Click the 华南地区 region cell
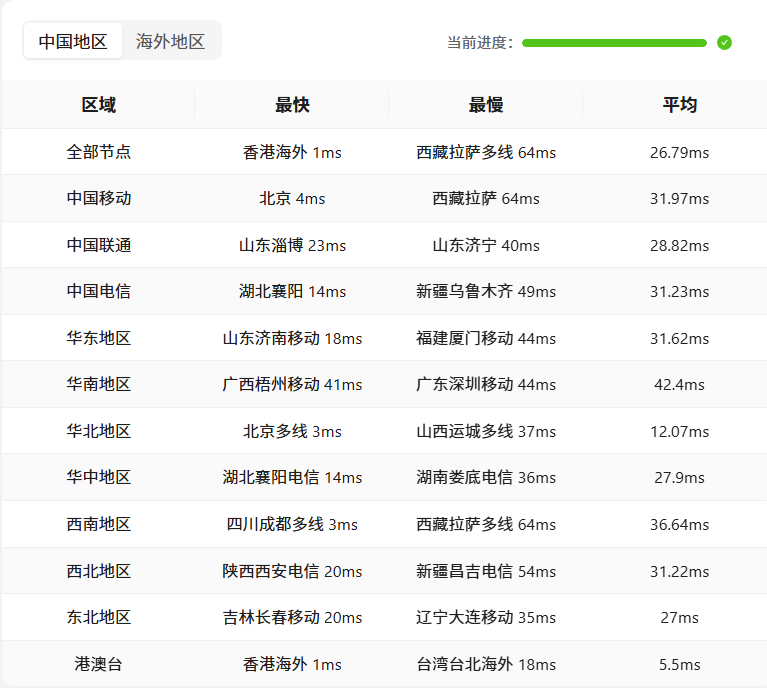The image size is (767, 688). (x=98, y=384)
